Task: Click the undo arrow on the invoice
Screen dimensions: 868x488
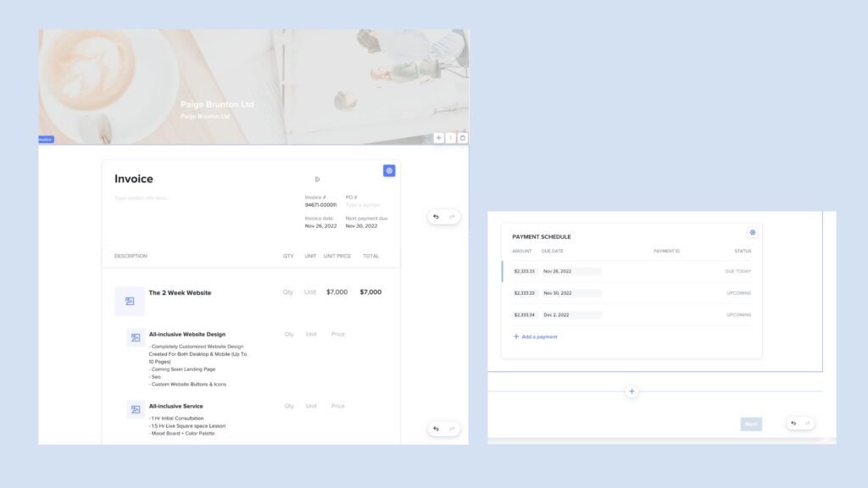Action: coord(436,217)
